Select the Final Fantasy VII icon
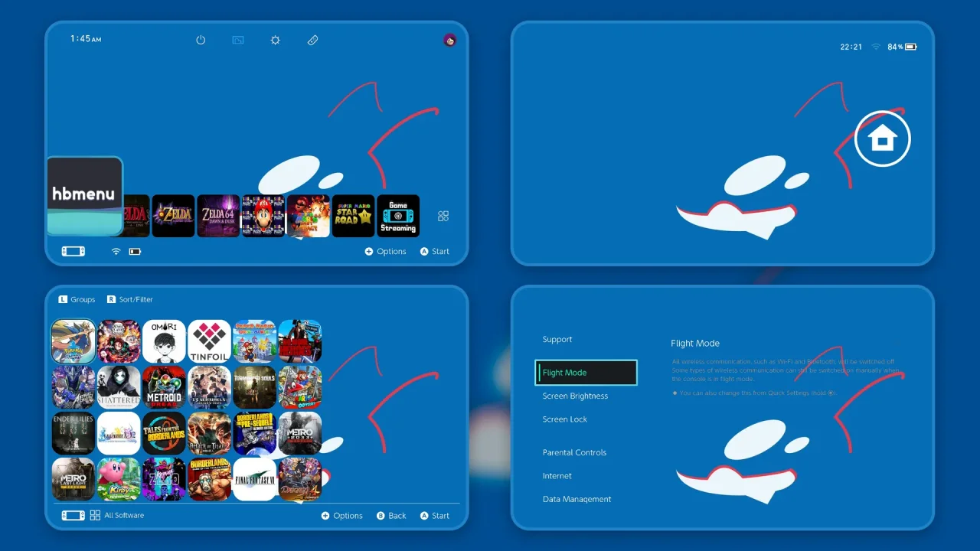This screenshot has width=980, height=551. [254, 479]
